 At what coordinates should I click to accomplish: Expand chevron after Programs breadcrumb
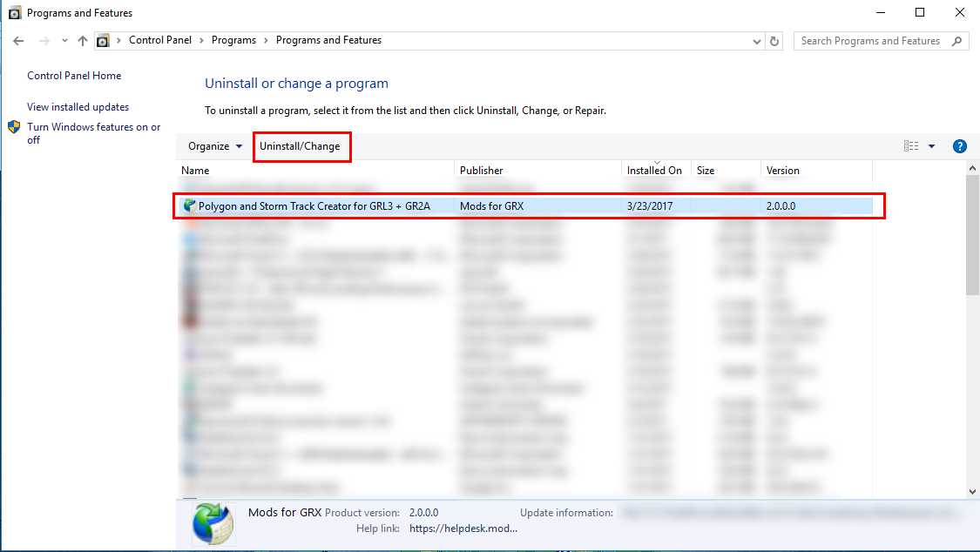tap(266, 41)
